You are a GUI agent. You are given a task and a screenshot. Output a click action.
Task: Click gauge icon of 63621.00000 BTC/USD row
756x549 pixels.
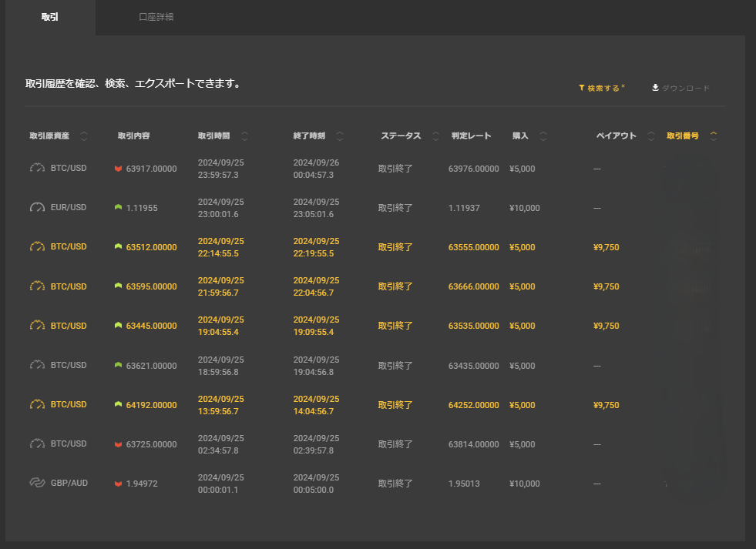pyautogui.click(x=38, y=365)
